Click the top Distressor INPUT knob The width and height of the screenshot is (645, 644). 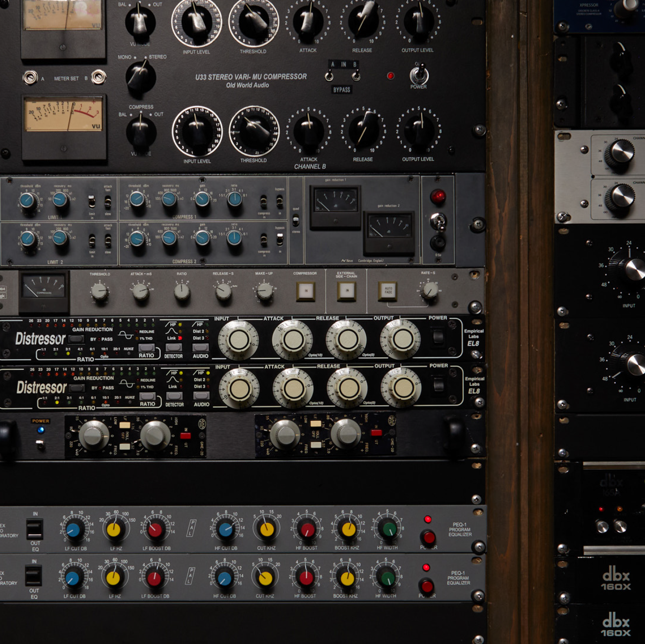tap(239, 340)
